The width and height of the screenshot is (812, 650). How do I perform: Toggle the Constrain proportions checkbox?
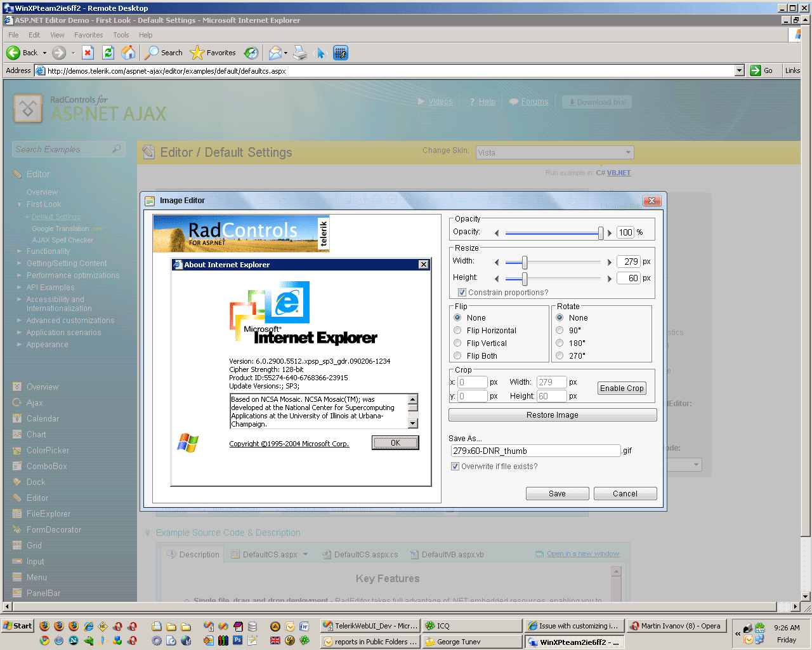(x=462, y=293)
